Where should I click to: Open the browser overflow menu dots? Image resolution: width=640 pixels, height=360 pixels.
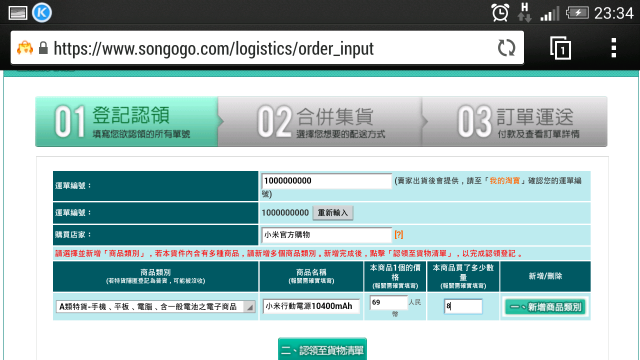[613, 48]
